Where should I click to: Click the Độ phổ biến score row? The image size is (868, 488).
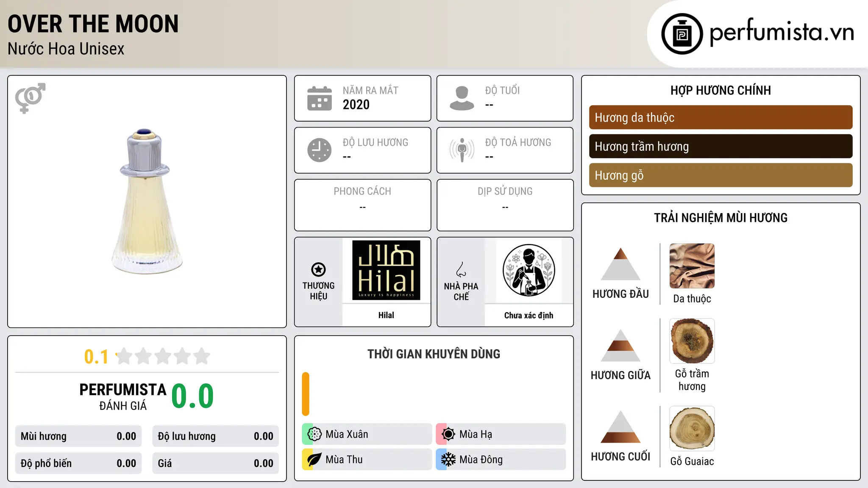click(x=78, y=463)
